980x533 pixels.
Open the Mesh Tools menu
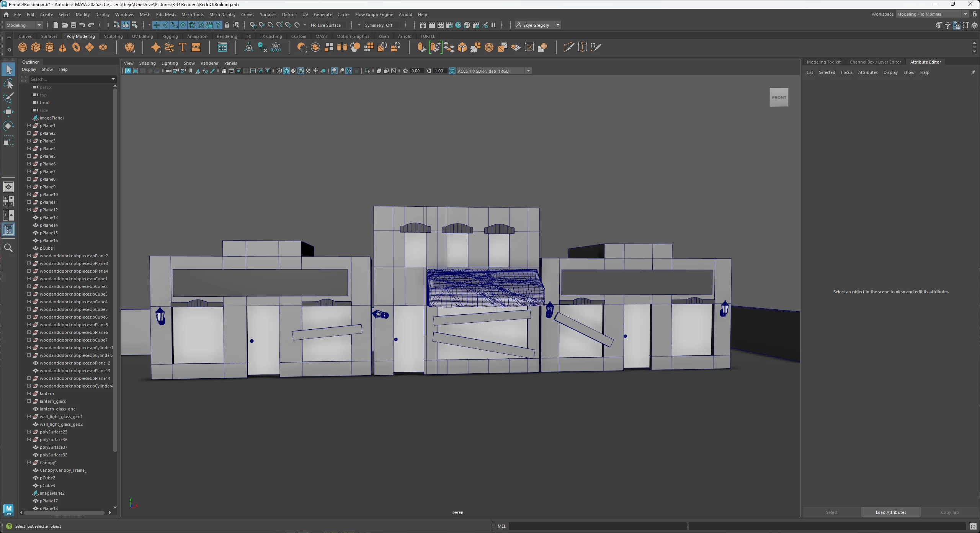tap(192, 15)
